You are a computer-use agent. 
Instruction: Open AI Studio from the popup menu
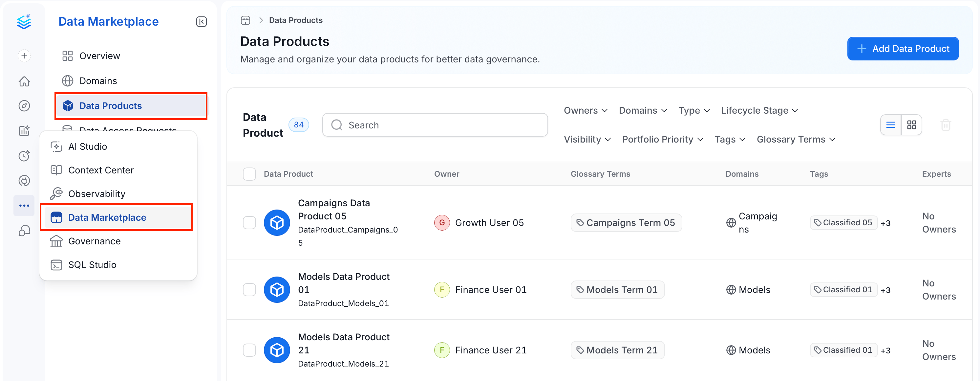pyautogui.click(x=118, y=146)
